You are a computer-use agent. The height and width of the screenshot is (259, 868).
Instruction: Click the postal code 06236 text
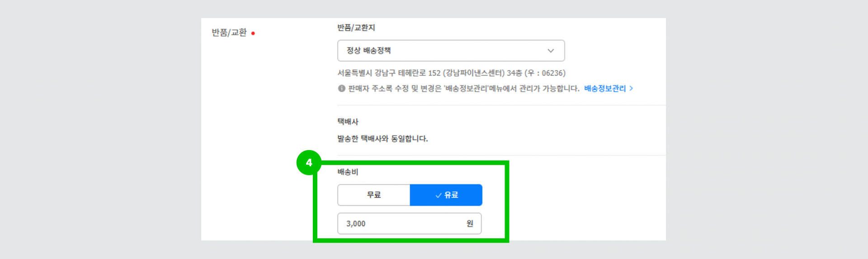tap(552, 73)
